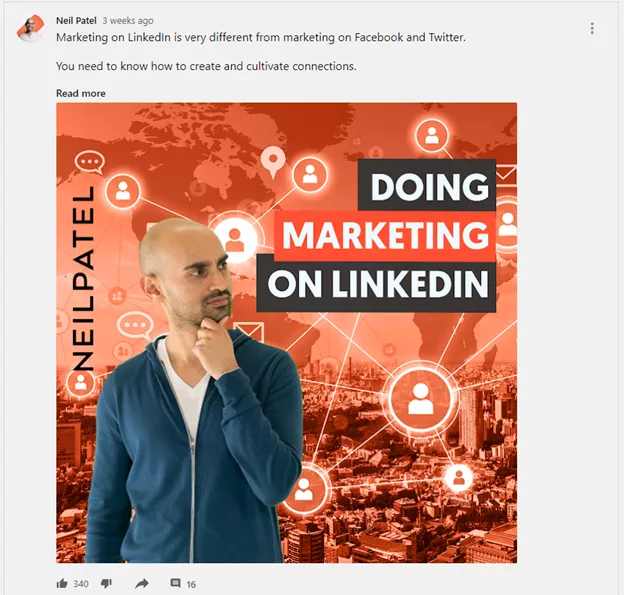
Task: Open the three-dot post options menu
Action: pos(592,28)
